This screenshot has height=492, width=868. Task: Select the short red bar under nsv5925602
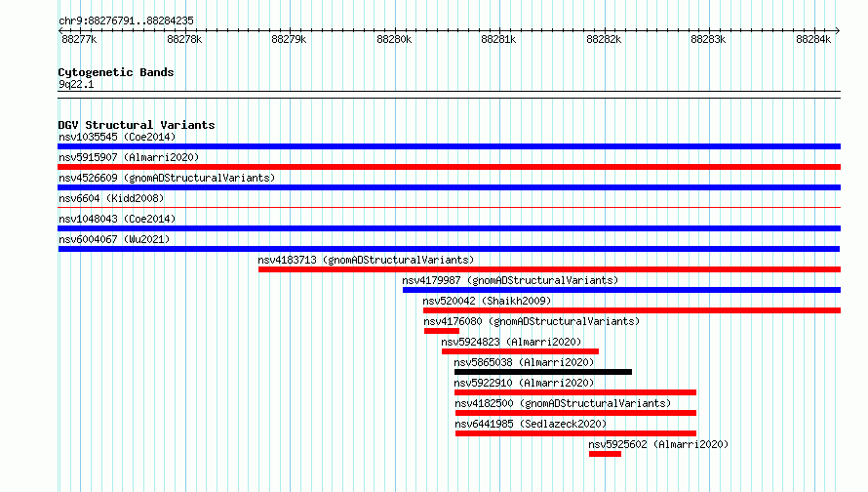click(605, 454)
